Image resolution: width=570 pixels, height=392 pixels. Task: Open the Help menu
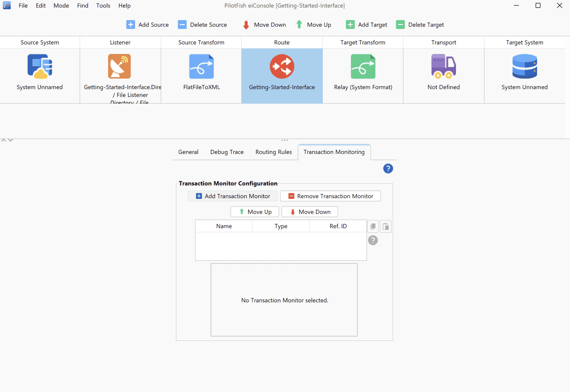pyautogui.click(x=125, y=6)
